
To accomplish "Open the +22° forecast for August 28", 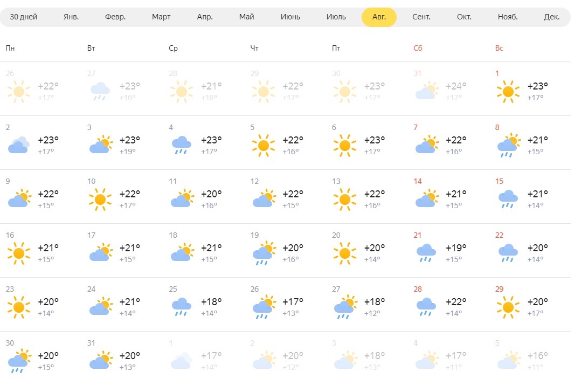I will 448,304.
